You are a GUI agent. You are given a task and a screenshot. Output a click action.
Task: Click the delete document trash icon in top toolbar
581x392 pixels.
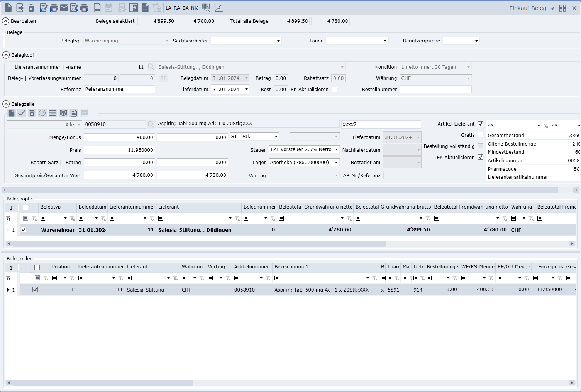(31, 8)
